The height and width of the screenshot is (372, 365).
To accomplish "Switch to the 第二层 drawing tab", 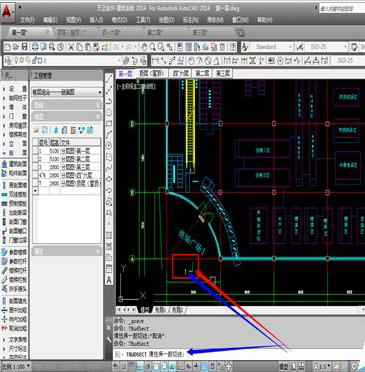I will click(x=202, y=74).
